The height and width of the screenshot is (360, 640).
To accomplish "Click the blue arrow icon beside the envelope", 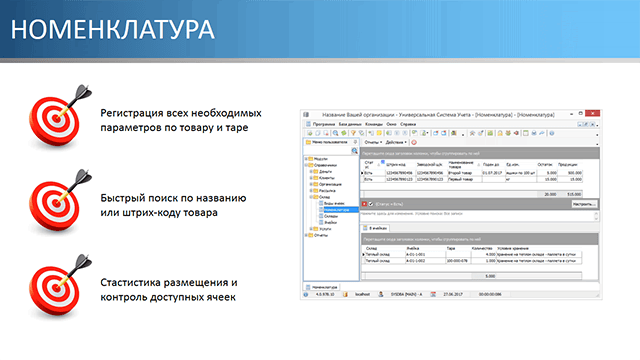I will (x=542, y=133).
